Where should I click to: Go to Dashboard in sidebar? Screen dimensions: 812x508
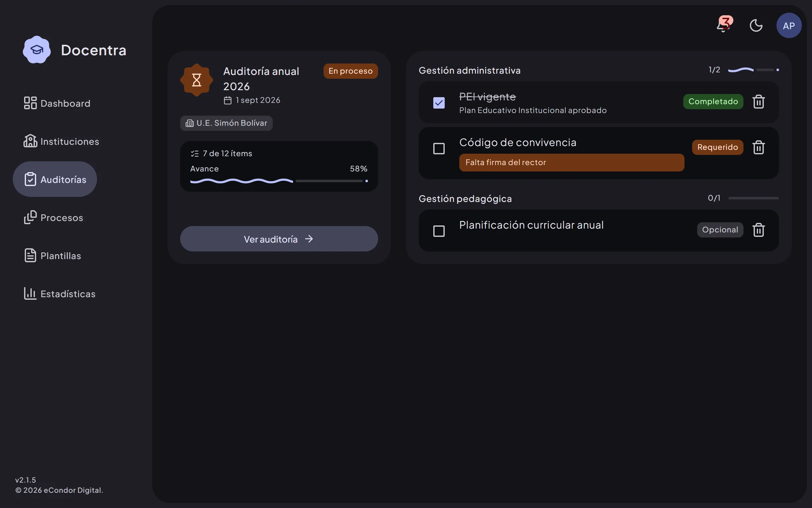pyautogui.click(x=57, y=103)
